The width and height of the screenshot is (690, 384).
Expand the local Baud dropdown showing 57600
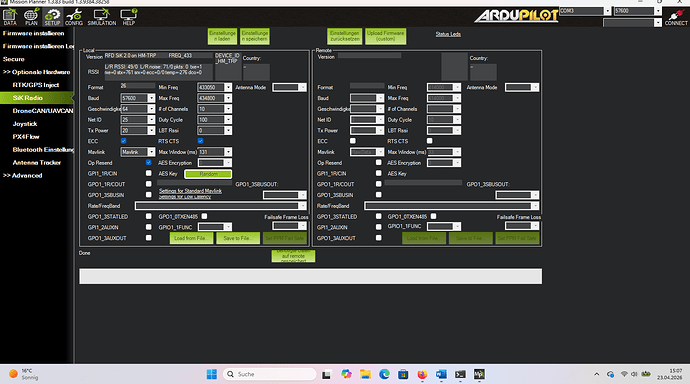point(151,98)
